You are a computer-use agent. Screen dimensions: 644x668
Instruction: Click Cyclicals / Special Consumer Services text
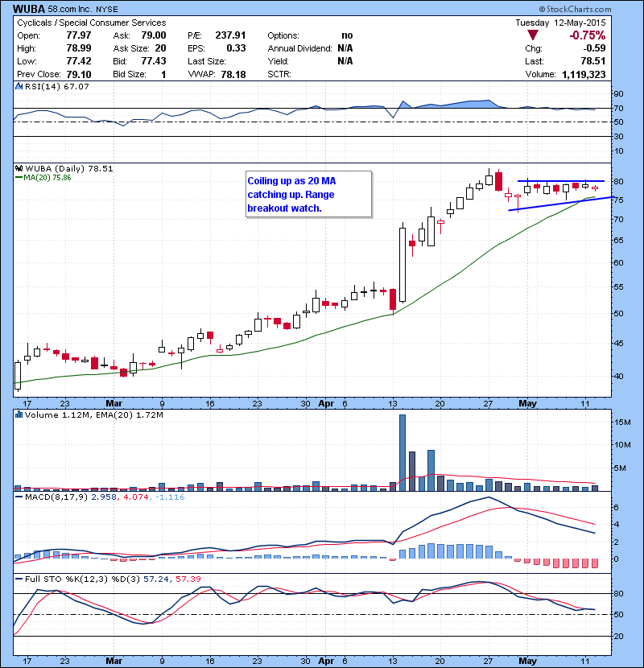92,23
